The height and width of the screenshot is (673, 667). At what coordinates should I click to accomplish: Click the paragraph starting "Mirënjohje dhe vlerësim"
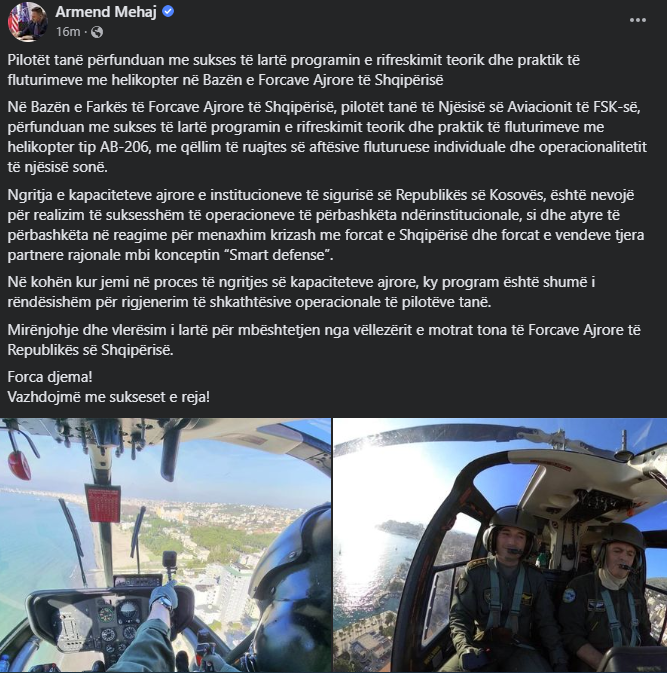pos(324,340)
